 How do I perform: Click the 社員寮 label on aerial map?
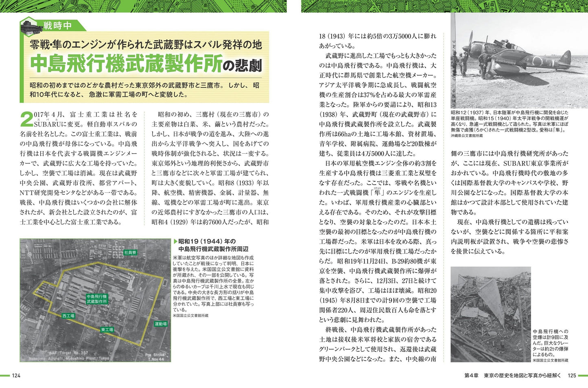[130, 253]
